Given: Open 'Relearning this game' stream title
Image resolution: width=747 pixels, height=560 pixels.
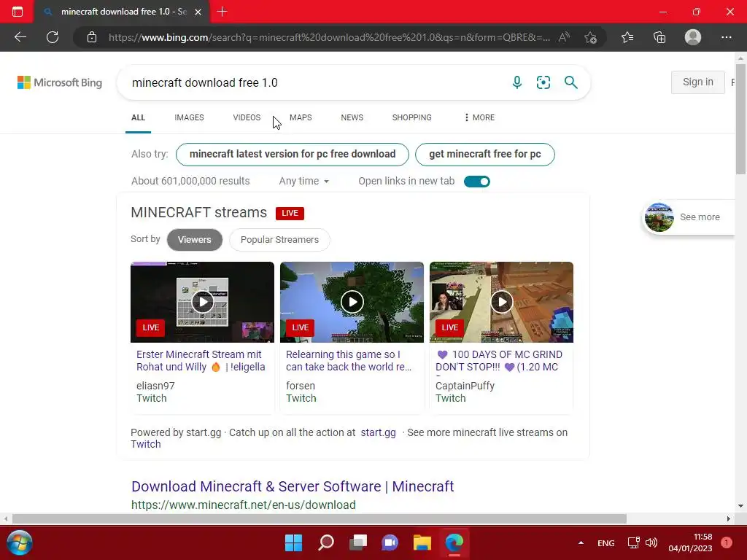Looking at the screenshot, I should (x=348, y=360).
